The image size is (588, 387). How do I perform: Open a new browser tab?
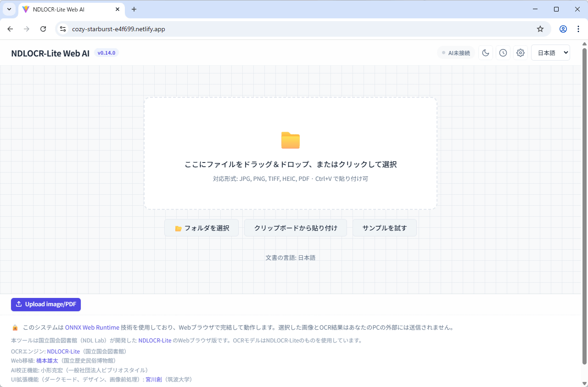134,9
